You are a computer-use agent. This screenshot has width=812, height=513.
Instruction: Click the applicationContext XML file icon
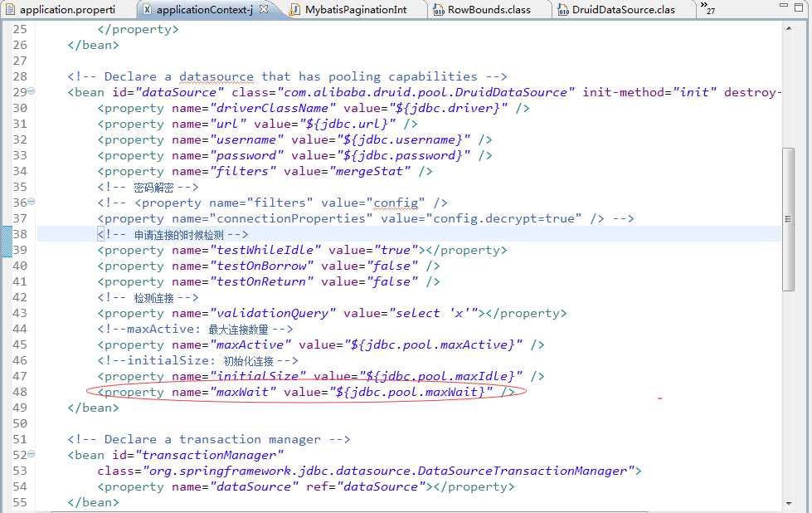147,10
